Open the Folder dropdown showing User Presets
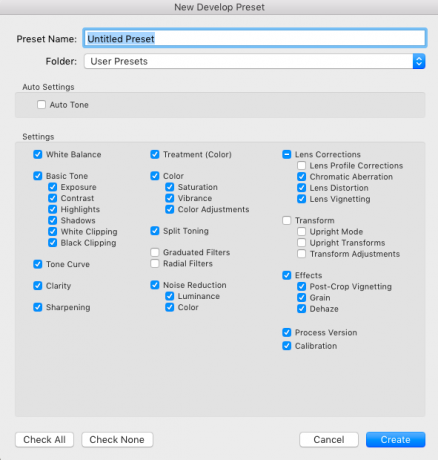 pos(254,61)
